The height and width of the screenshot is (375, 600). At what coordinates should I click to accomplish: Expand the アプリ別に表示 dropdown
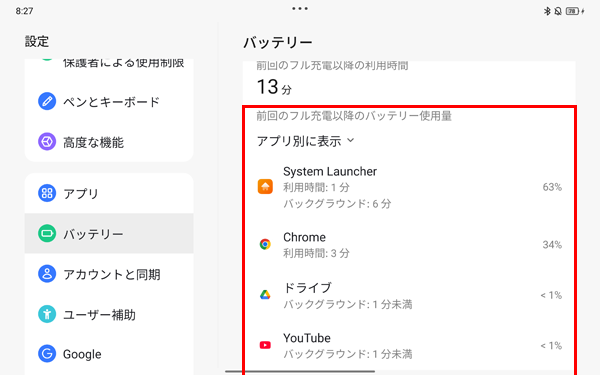coord(305,141)
